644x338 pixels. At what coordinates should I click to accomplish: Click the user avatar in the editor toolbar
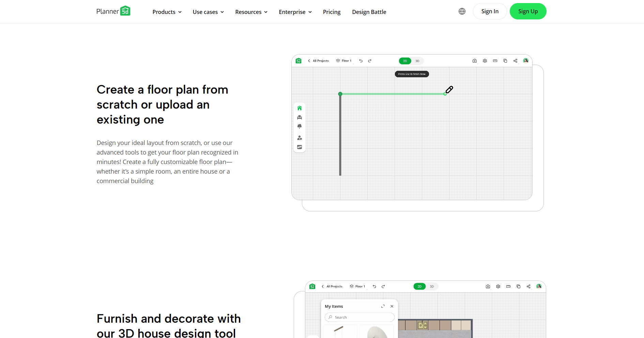[525, 61]
